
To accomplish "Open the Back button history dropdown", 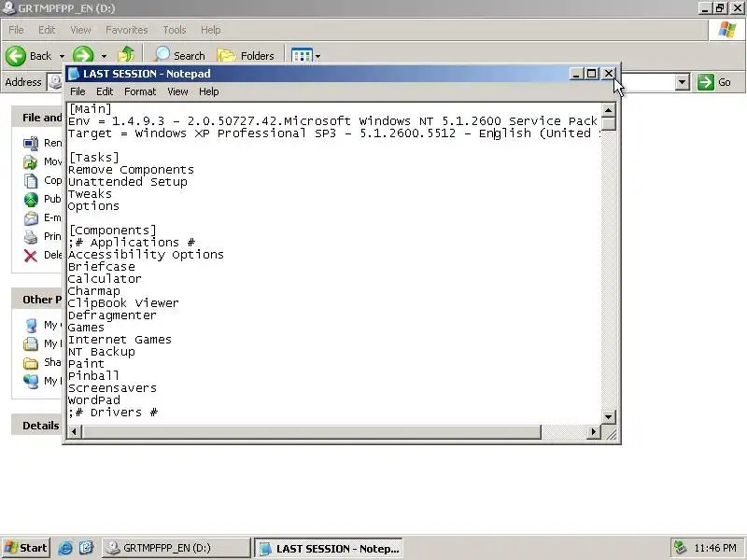I will [x=62, y=56].
